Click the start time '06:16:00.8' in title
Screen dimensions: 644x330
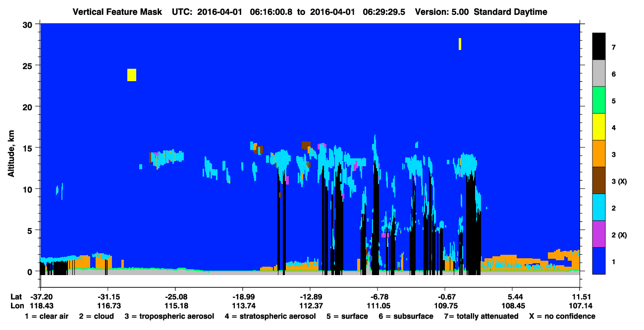tap(270, 12)
